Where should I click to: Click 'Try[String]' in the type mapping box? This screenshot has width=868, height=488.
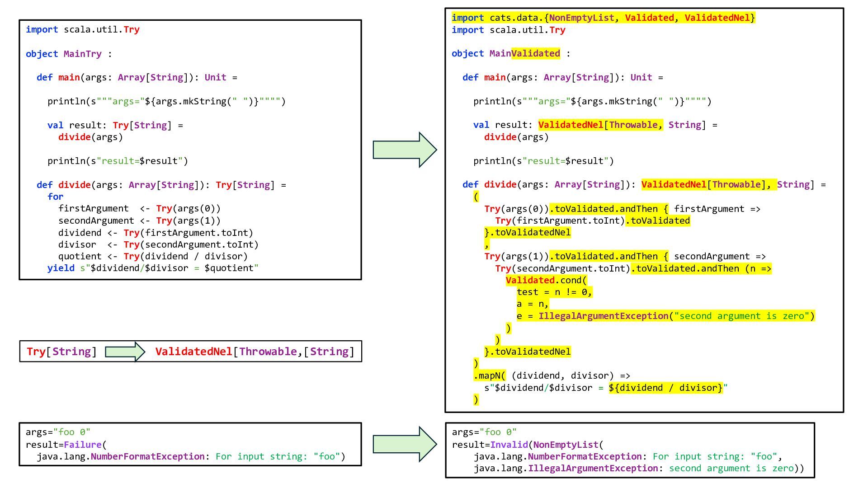[62, 352]
